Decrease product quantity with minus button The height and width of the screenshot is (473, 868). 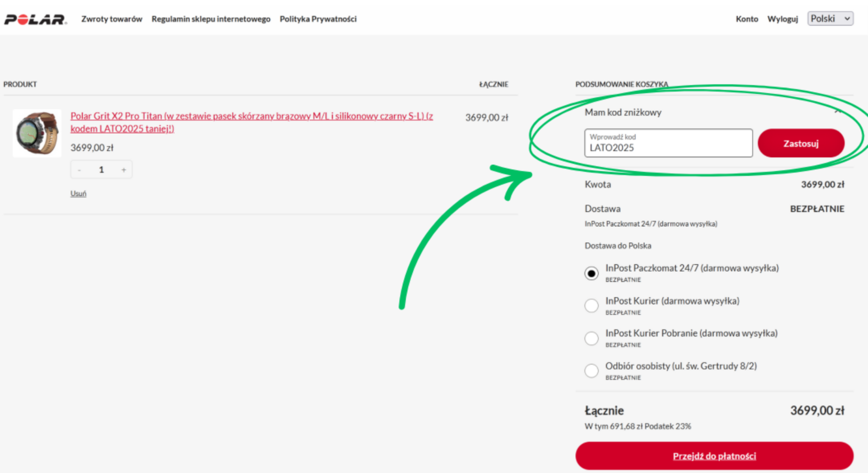tap(79, 170)
